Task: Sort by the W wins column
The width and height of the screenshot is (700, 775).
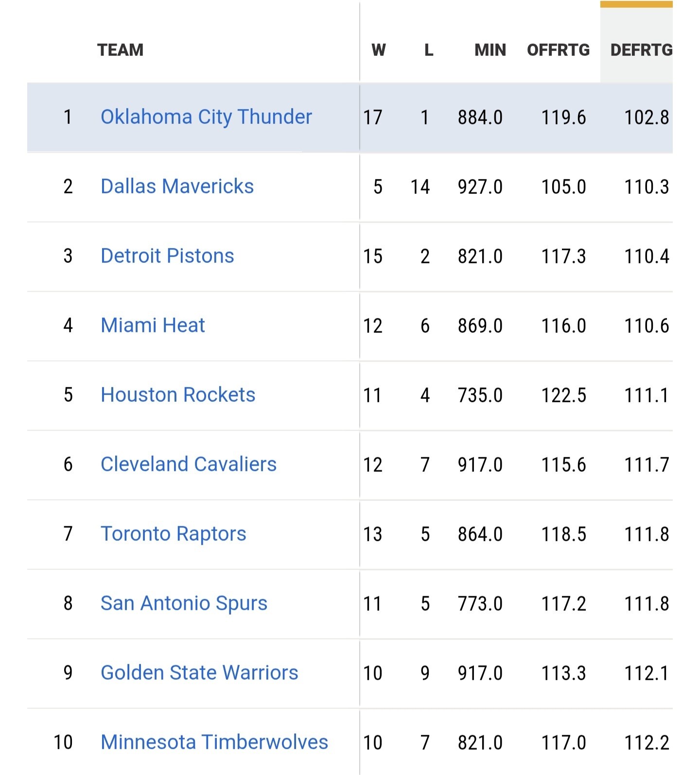Action: click(x=378, y=50)
